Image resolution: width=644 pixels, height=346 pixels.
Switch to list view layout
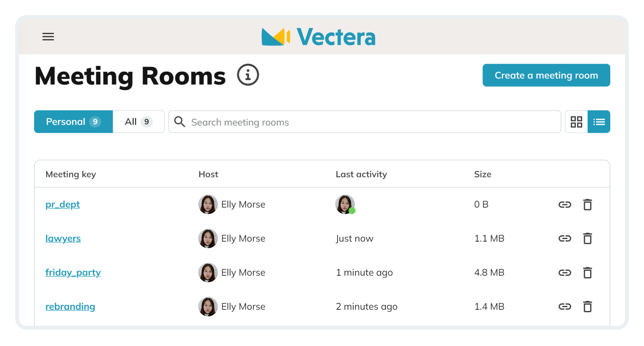[x=599, y=122]
